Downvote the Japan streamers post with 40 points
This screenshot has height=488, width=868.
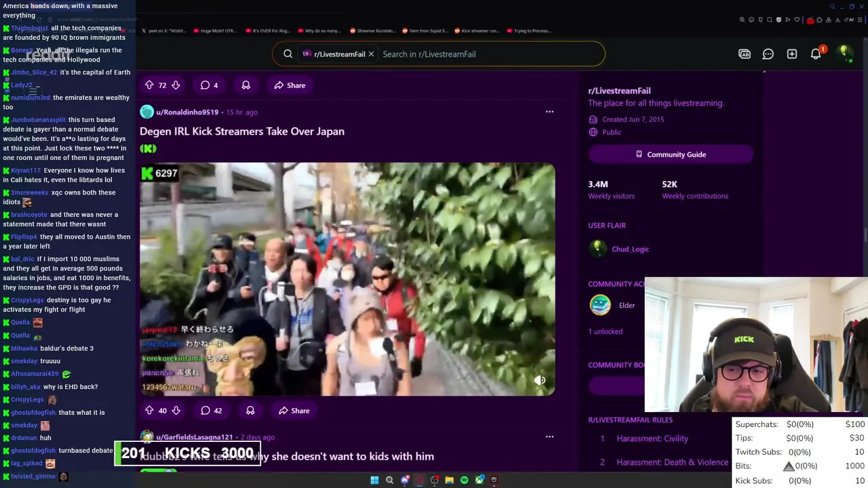click(176, 411)
